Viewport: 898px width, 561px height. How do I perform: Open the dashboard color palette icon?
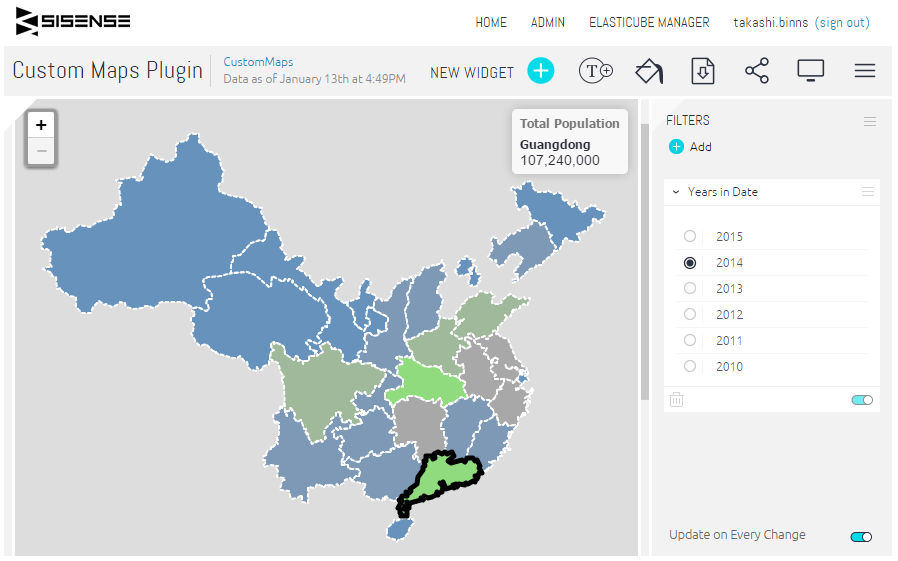pyautogui.click(x=649, y=71)
